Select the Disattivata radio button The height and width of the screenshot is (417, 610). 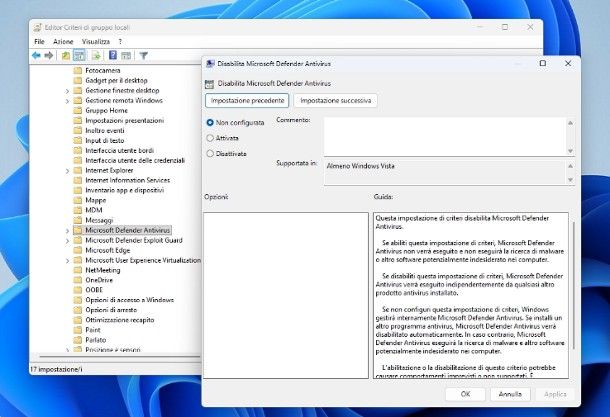210,154
